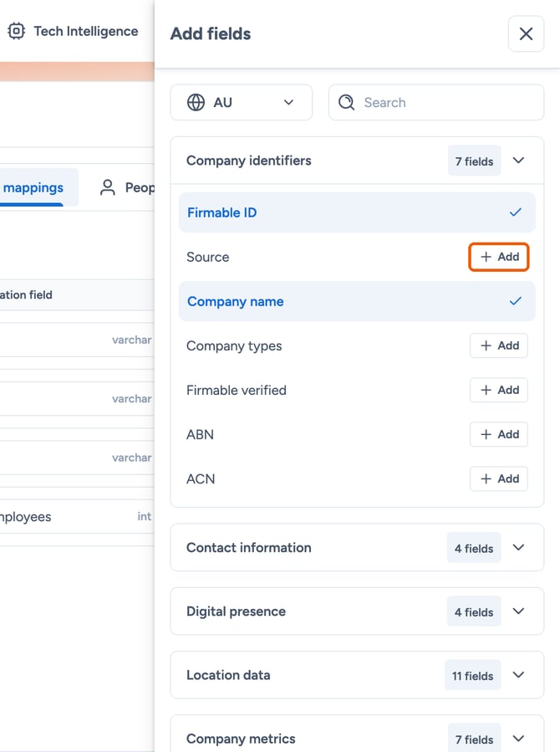Click the People tab person icon
Viewport: 560px width, 752px height.
107,187
